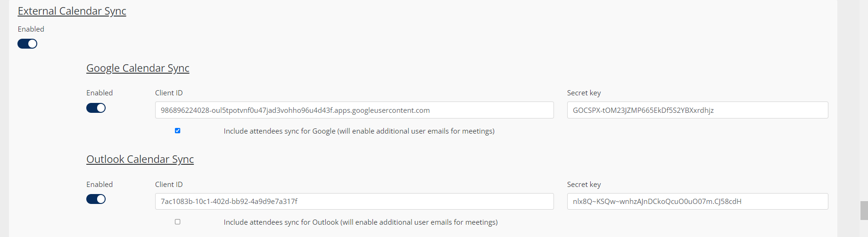Click the External Calendar Sync heading
Image resolution: width=868 pixels, height=237 pixels.
[72, 11]
